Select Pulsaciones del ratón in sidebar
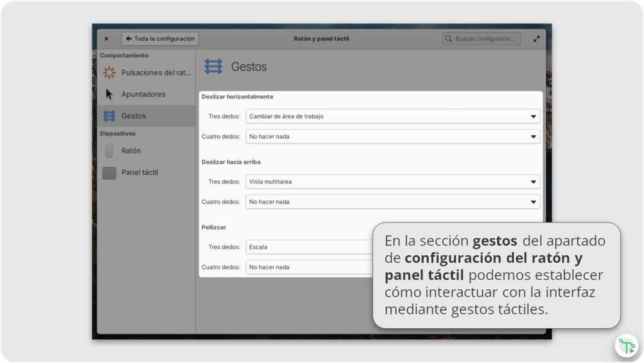This screenshot has height=363, width=644. coord(155,72)
